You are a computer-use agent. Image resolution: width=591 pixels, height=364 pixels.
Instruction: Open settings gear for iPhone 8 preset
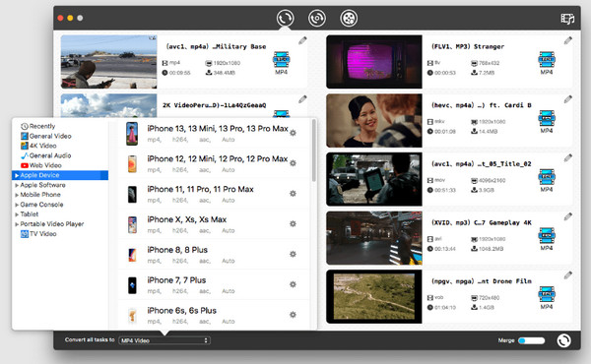[x=293, y=254]
